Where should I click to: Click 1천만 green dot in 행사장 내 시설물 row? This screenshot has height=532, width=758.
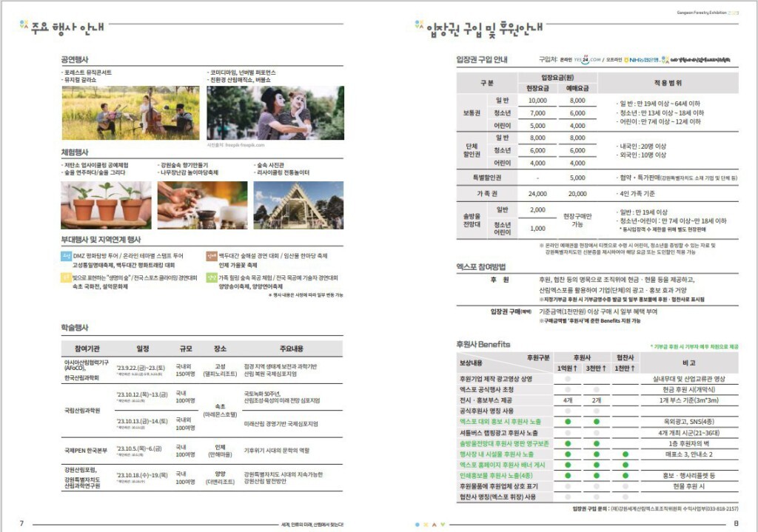coord(625,454)
